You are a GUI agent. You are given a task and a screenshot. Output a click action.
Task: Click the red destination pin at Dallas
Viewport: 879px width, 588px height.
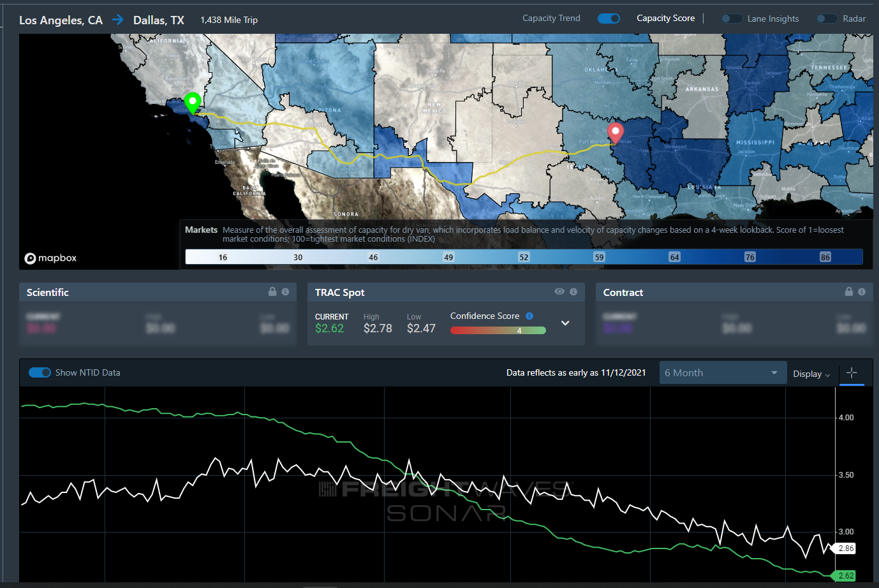pyautogui.click(x=615, y=133)
